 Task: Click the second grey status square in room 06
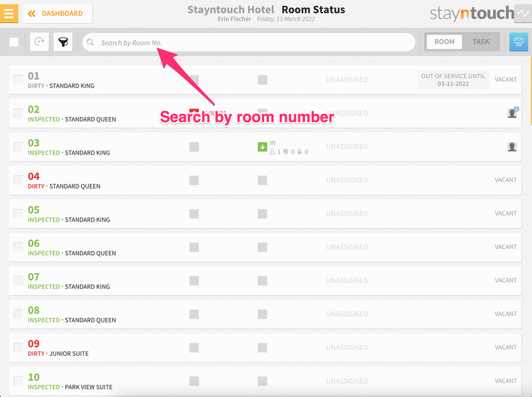point(263,247)
